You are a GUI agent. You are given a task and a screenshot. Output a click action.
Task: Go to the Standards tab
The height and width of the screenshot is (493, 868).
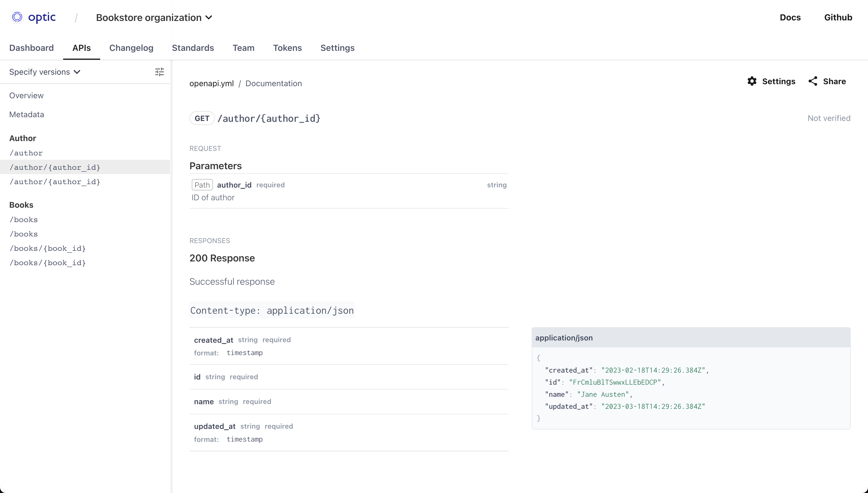point(193,48)
